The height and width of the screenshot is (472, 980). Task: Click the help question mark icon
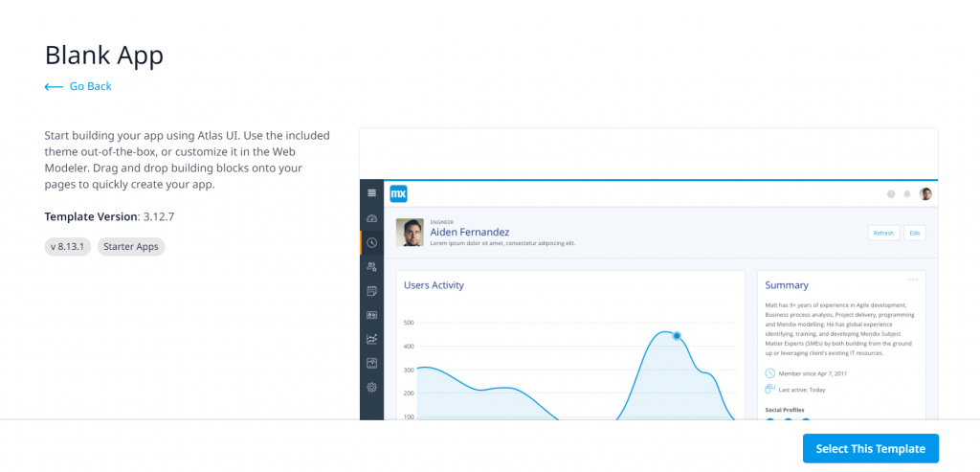[891, 194]
